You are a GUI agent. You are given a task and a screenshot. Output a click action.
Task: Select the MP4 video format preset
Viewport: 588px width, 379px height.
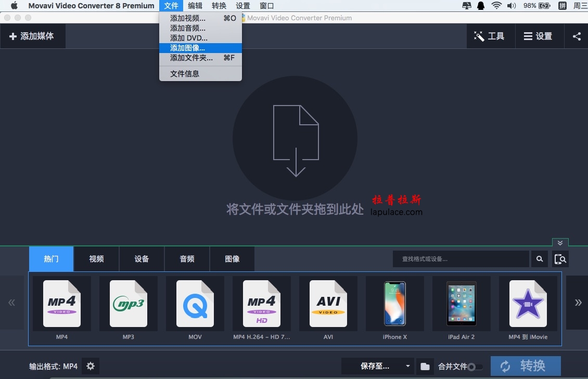tap(62, 303)
